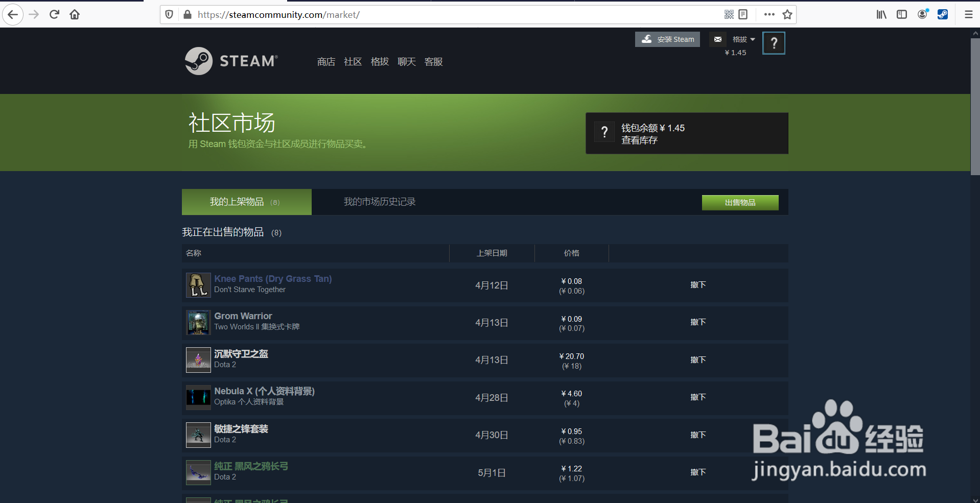Open Knee Pants (Dry Grass Tan) item link

click(x=273, y=279)
